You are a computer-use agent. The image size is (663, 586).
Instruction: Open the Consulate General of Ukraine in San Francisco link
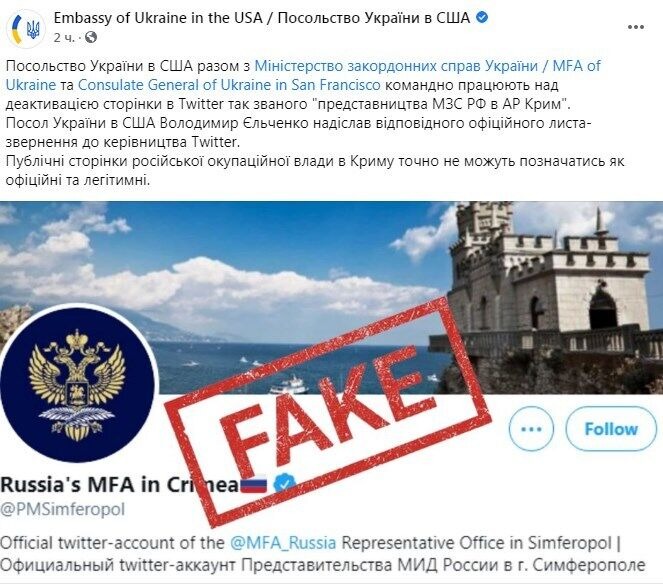[229, 85]
